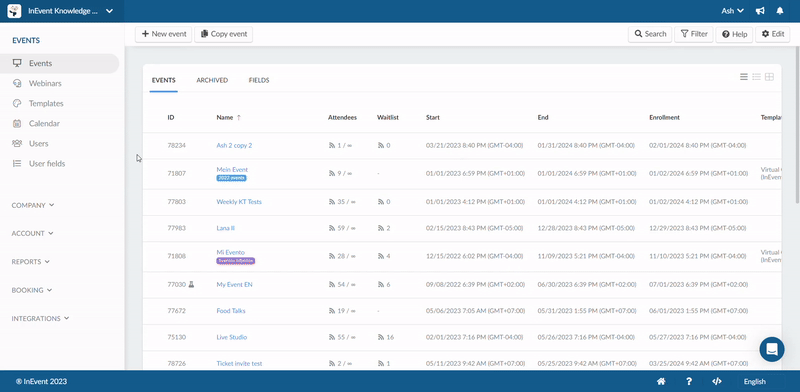
Task: Click the question mark footer icon
Action: (689, 381)
